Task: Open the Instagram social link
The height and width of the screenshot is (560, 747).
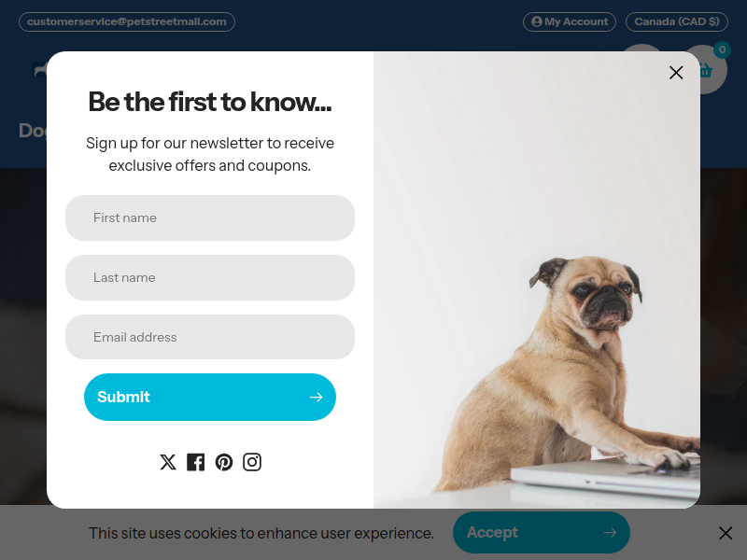Action: click(x=252, y=462)
